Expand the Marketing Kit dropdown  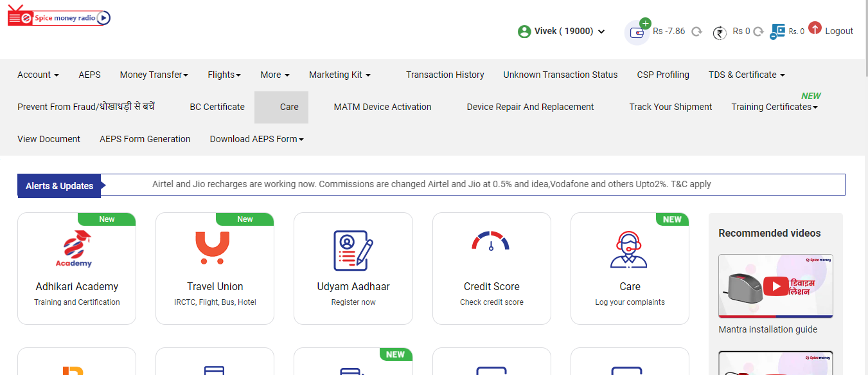(x=340, y=75)
